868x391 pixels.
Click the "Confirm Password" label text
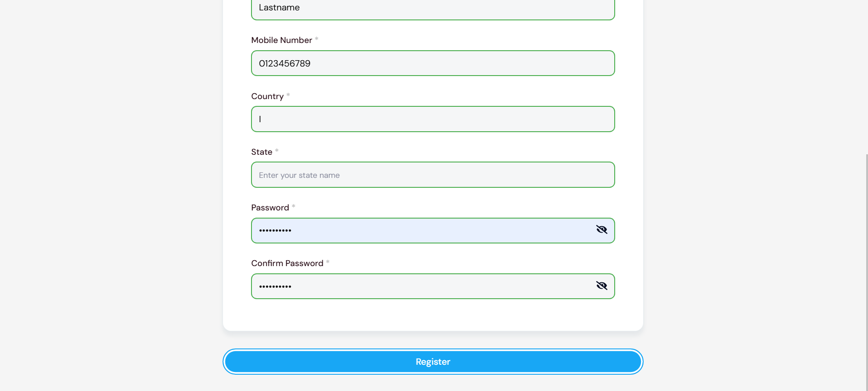pos(287,263)
